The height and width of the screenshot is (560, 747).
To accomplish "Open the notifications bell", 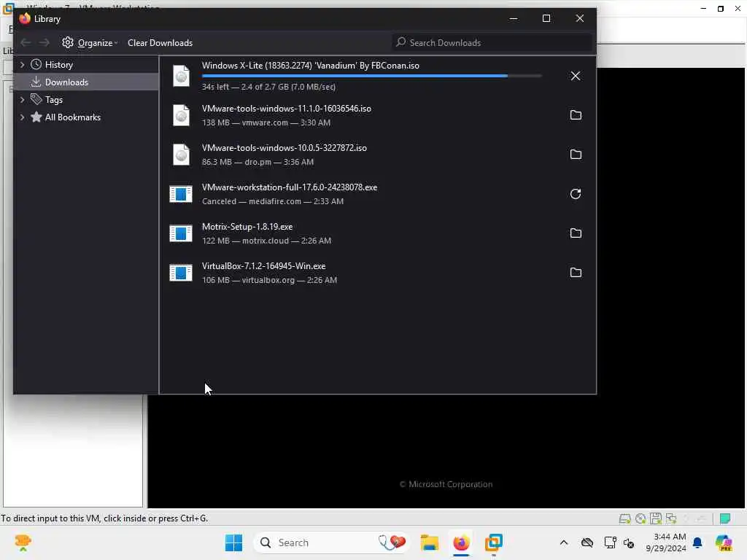I will [697, 542].
